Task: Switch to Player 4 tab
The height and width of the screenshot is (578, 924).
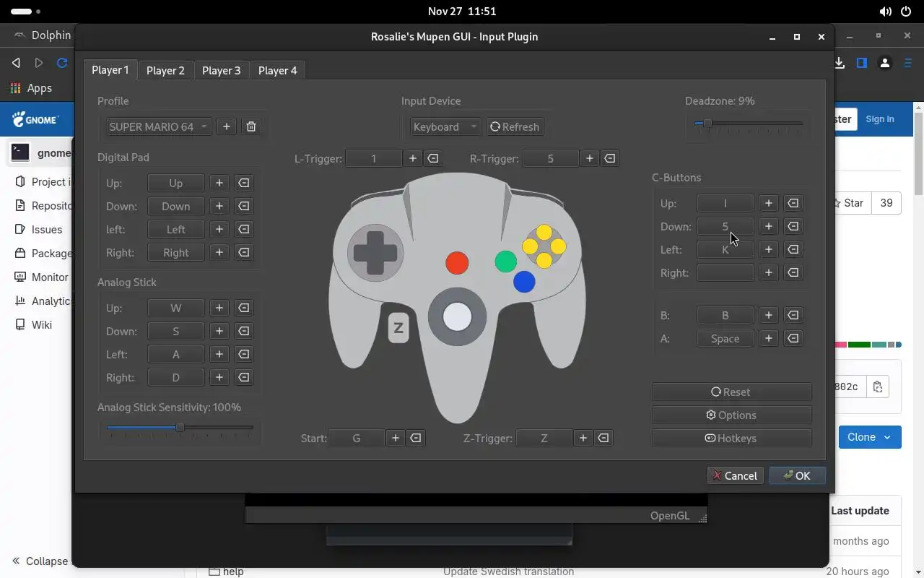Action: click(278, 70)
